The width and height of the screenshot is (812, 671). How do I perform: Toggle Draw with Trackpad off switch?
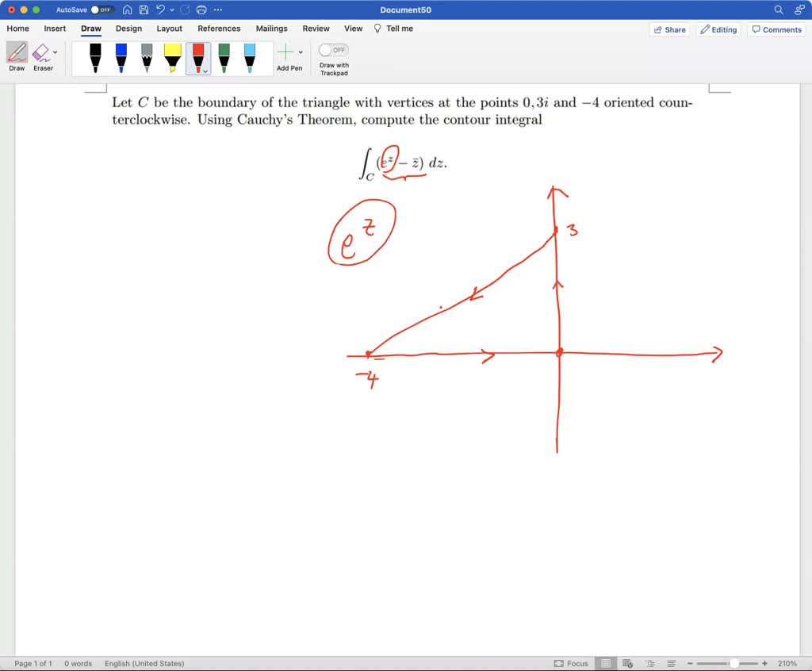[x=333, y=49]
